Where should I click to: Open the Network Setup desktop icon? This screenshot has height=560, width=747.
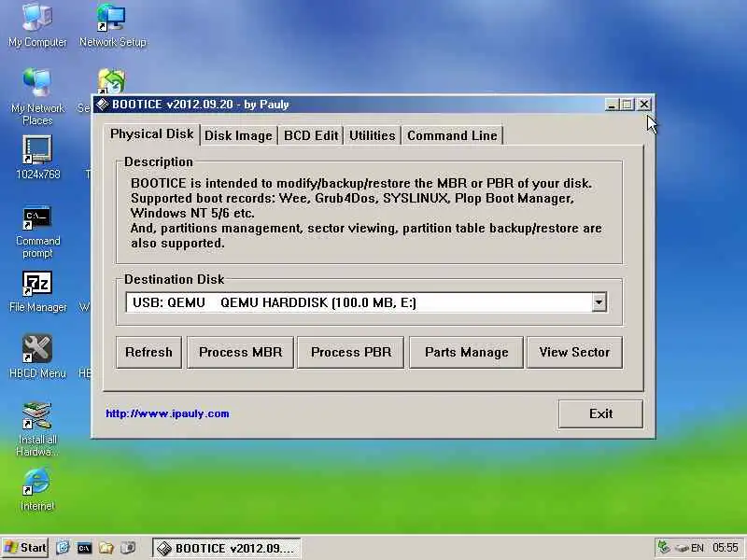coord(112,25)
